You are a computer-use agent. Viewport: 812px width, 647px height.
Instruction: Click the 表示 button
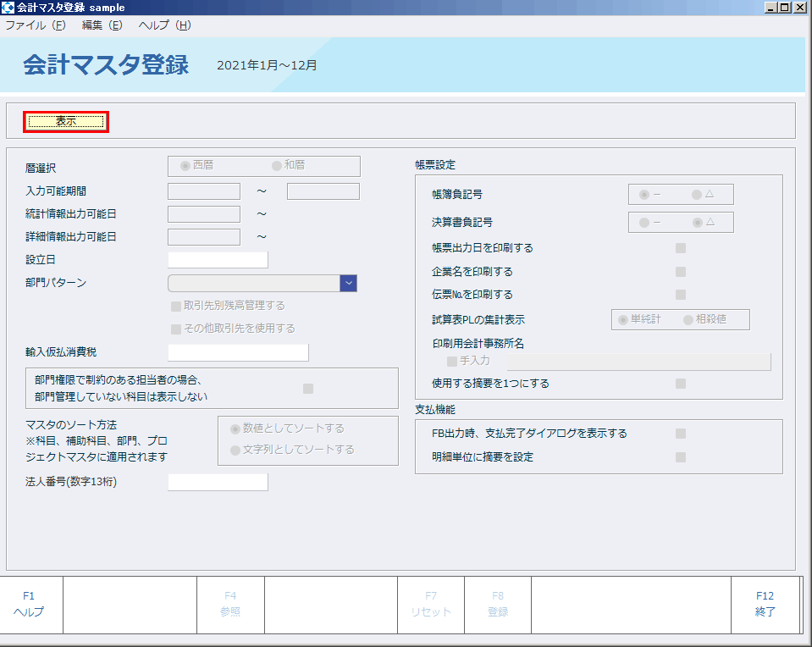tap(66, 122)
